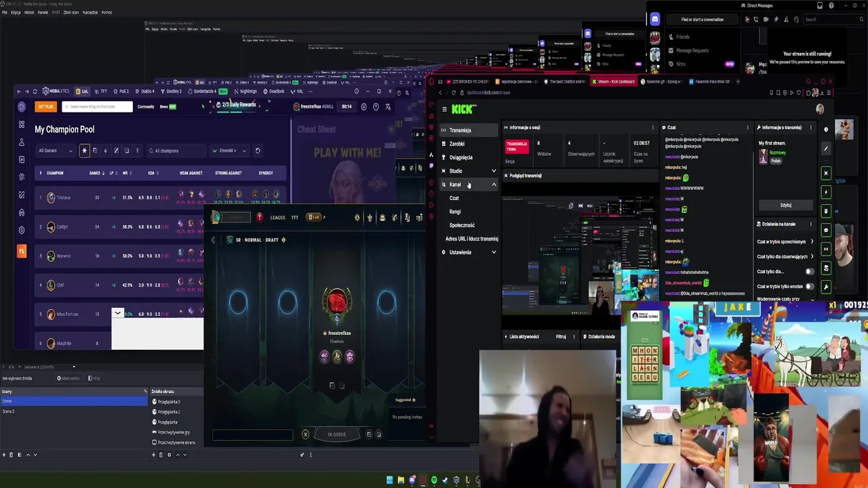Click the green lightning bolt icon in Kick sidebar
The height and width of the screenshot is (488, 868).
tap(826, 192)
